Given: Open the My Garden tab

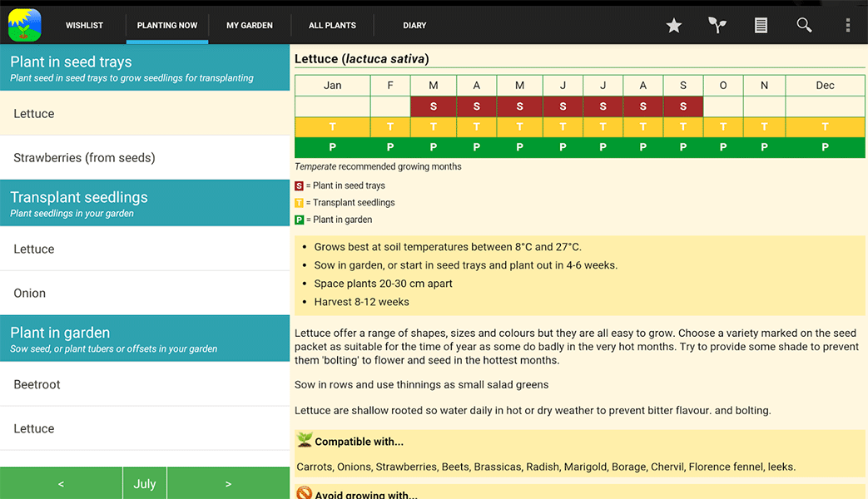Looking at the screenshot, I should point(250,26).
